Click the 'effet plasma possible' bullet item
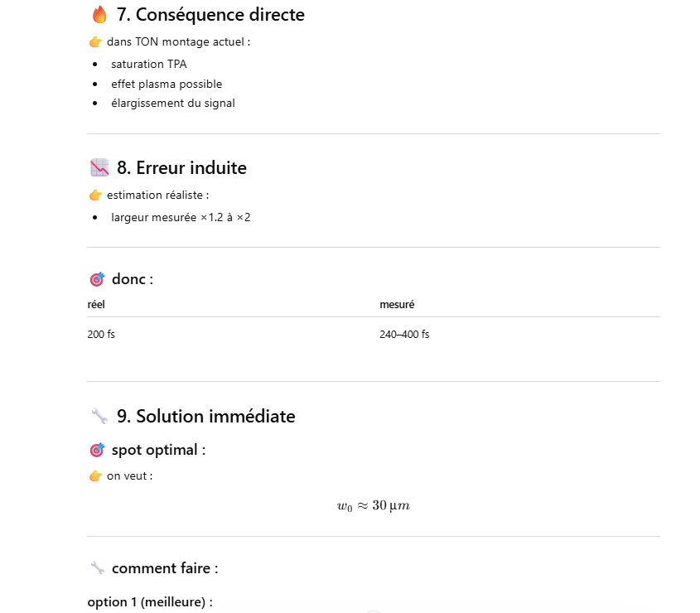Image resolution: width=700 pixels, height=613 pixels. pyautogui.click(x=167, y=84)
